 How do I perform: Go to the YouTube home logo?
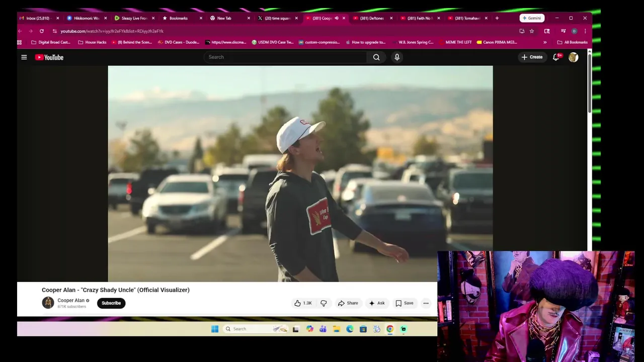click(49, 57)
